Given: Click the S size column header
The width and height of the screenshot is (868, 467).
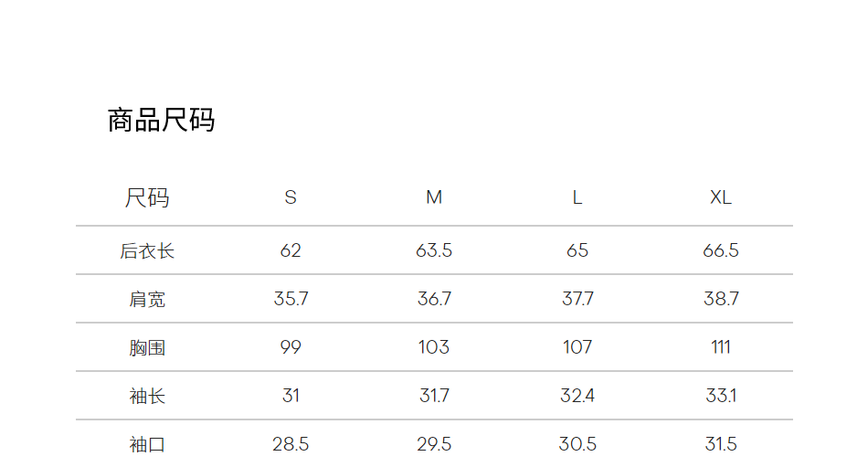Looking at the screenshot, I should click(291, 197).
